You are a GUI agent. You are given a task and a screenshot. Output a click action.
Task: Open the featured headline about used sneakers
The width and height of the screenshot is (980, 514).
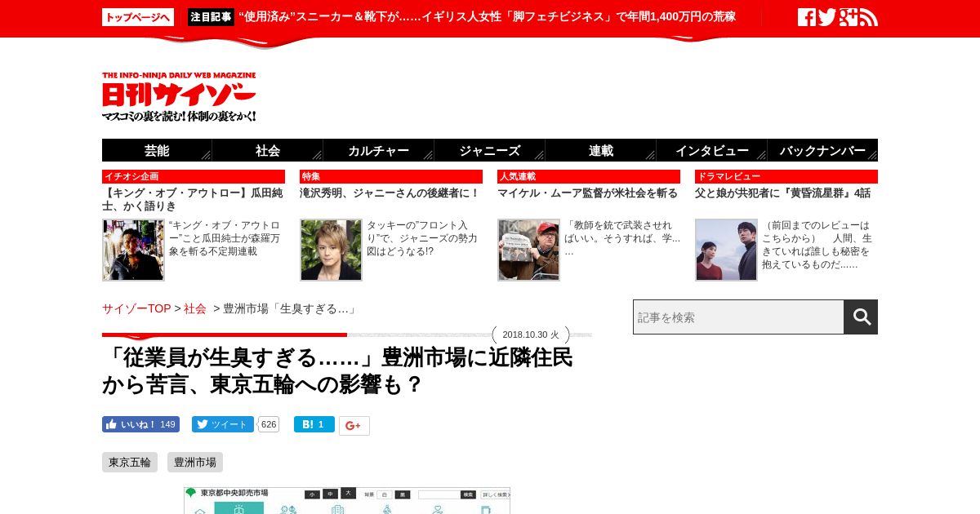(x=487, y=17)
